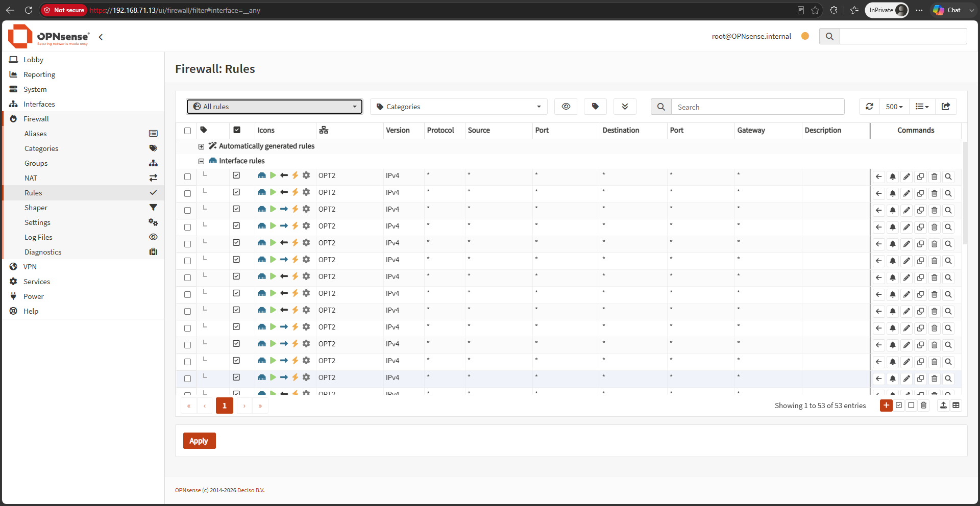Open the NAT submenu

pos(31,178)
